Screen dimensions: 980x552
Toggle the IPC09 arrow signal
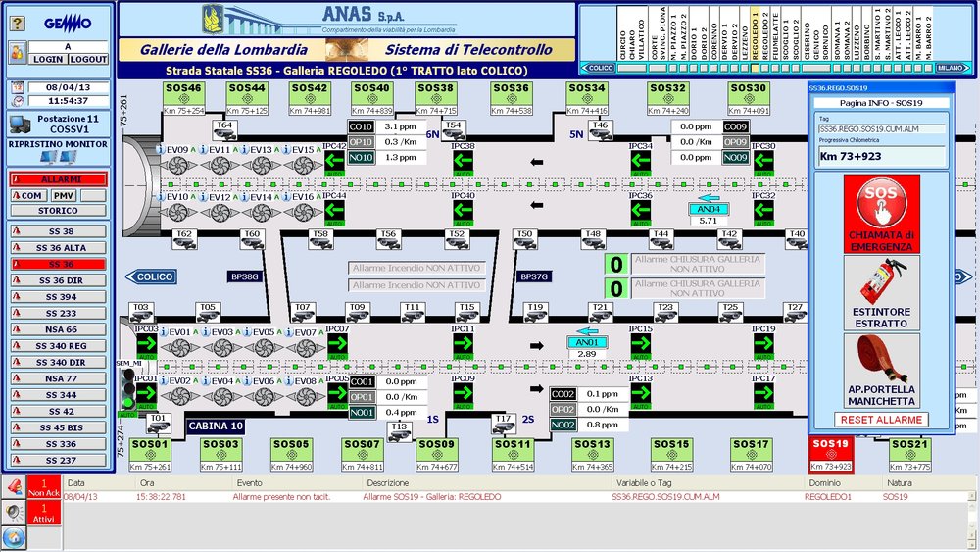click(x=464, y=396)
